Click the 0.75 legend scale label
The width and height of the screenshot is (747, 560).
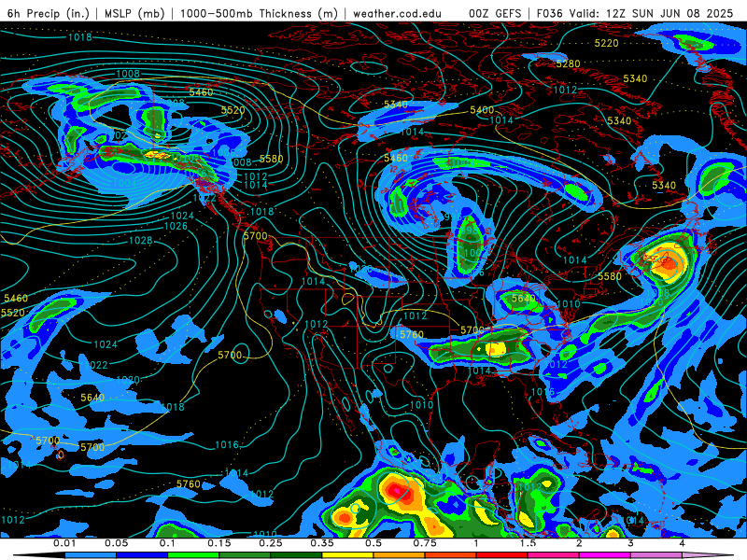click(425, 543)
